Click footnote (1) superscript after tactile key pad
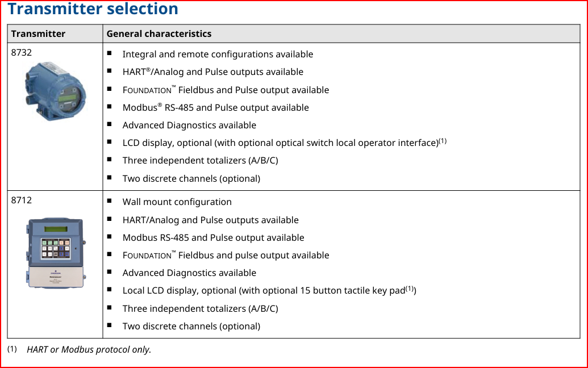588x368 pixels. click(x=410, y=288)
